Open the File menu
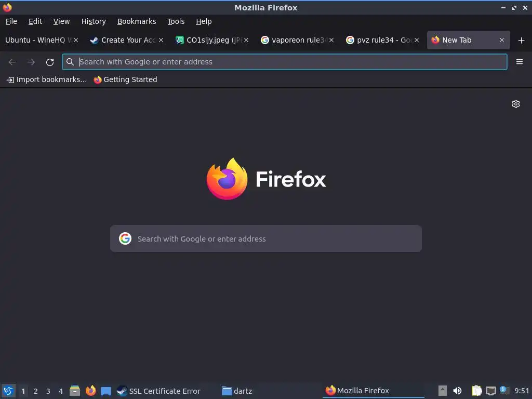This screenshot has width=532, height=399. click(x=11, y=21)
